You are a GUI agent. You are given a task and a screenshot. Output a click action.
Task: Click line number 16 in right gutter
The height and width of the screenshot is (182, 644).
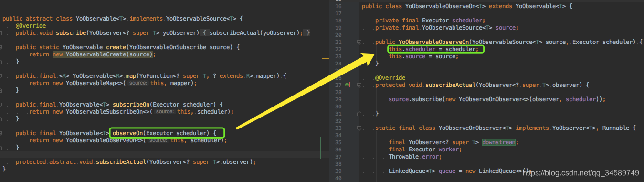click(338, 6)
